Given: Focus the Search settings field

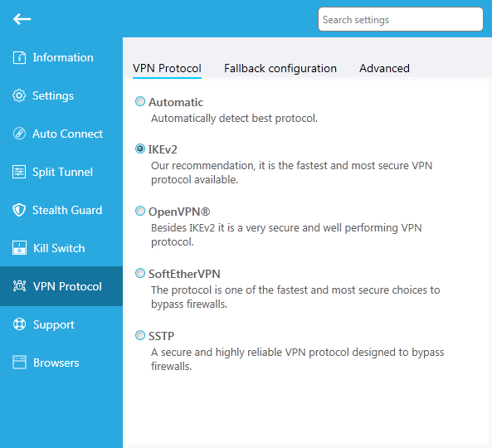Looking at the screenshot, I should click(401, 19).
